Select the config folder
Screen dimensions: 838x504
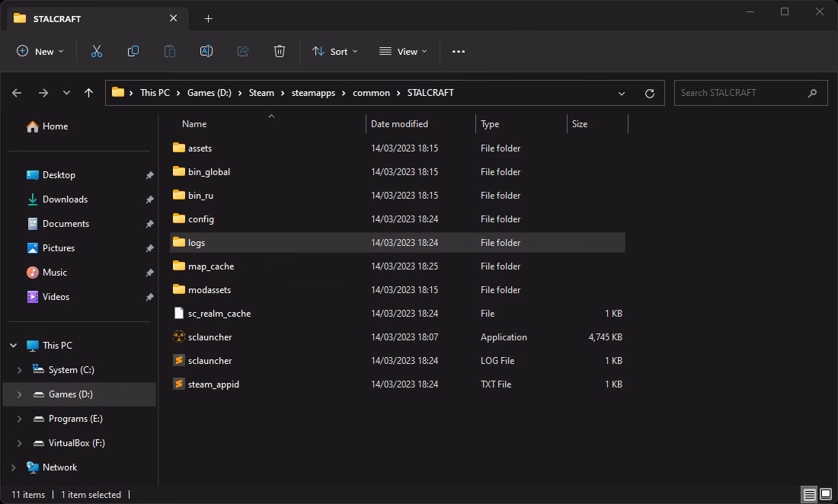point(398,219)
